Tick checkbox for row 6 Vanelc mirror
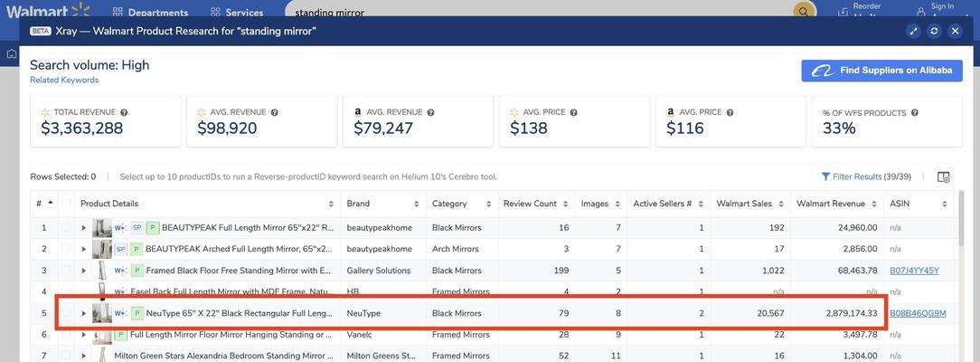Viewport: 980px width, 362px height. [x=66, y=335]
